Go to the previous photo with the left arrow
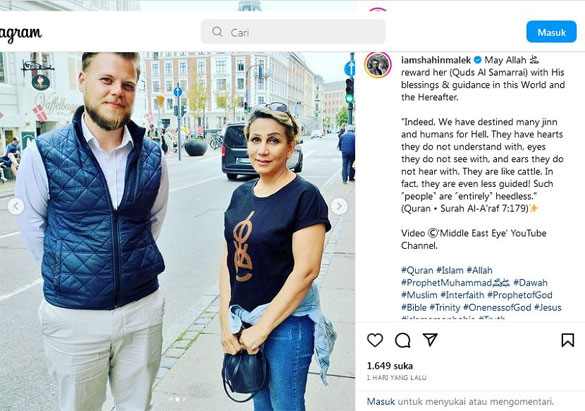The width and height of the screenshot is (585, 411). click(16, 206)
